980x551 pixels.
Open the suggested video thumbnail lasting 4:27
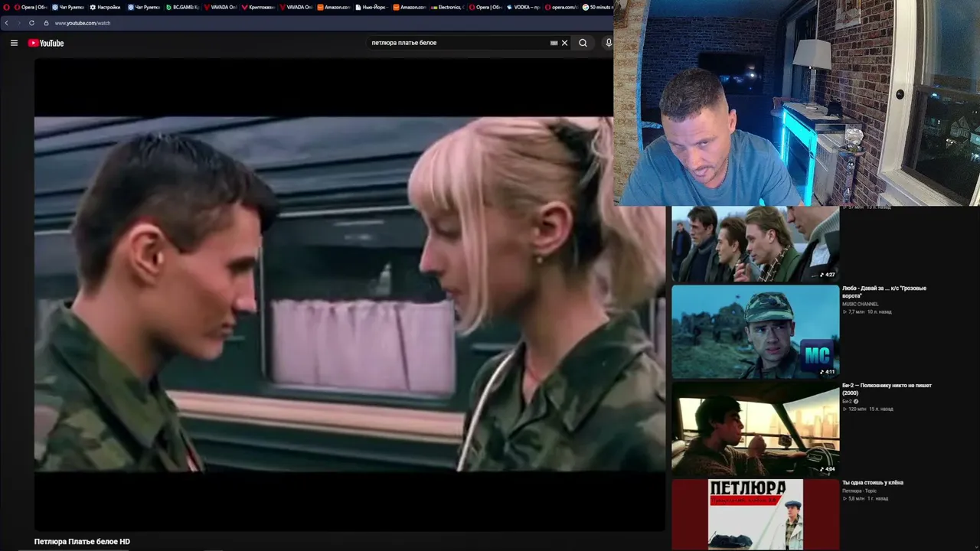click(x=755, y=244)
